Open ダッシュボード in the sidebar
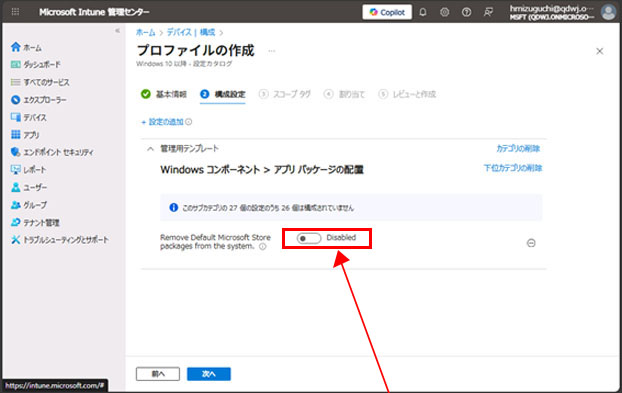Screen dimensions: 622x393 [36, 64]
